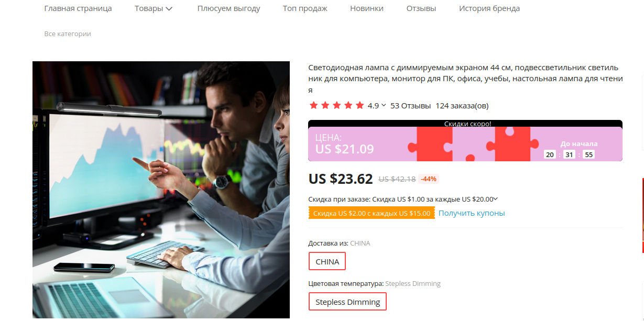
Task: Click the Все категории breadcrumb link
Action: pos(68,34)
